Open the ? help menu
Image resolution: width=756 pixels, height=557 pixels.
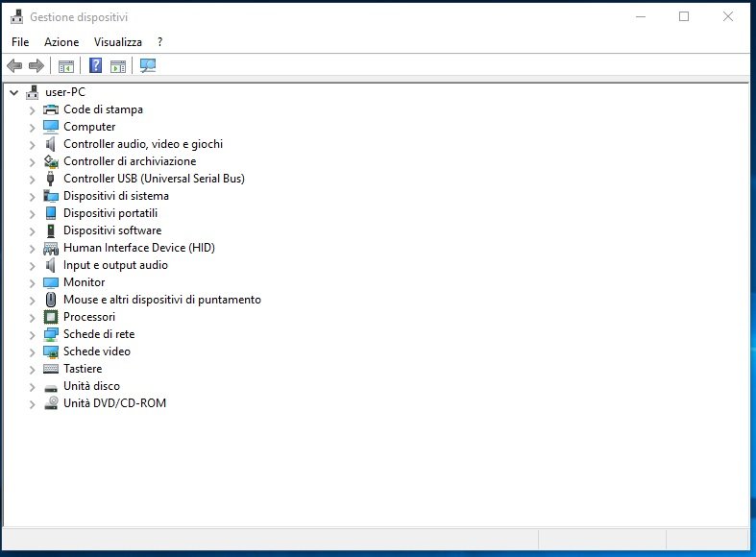pos(159,42)
